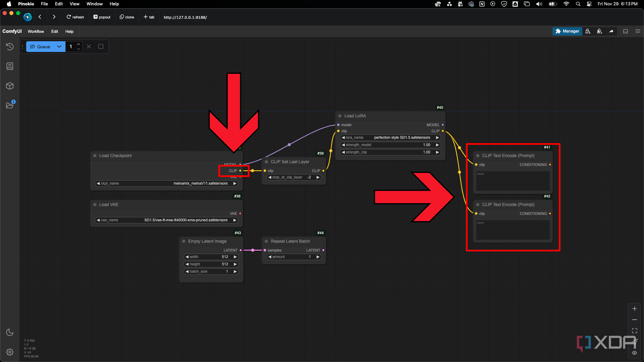
Task: Click the text box in node #41
Action: tap(513, 181)
